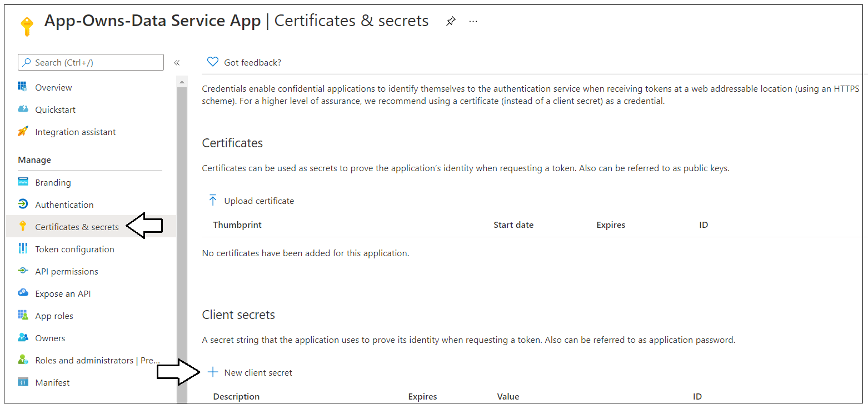Click 'No certificates have been added' message

coord(305,253)
